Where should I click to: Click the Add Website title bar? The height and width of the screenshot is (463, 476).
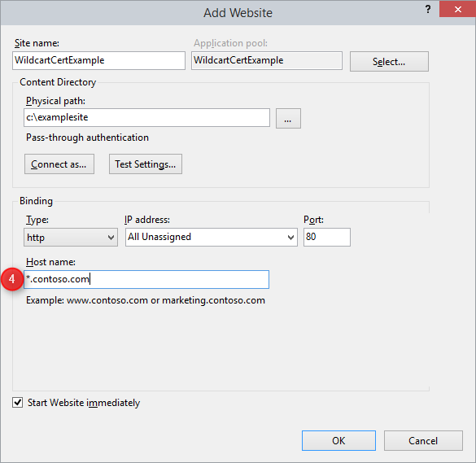[x=238, y=13]
